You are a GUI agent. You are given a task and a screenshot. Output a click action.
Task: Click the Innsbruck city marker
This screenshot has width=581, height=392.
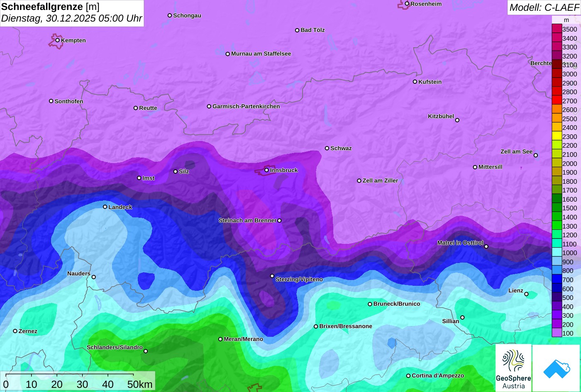coord(267,170)
